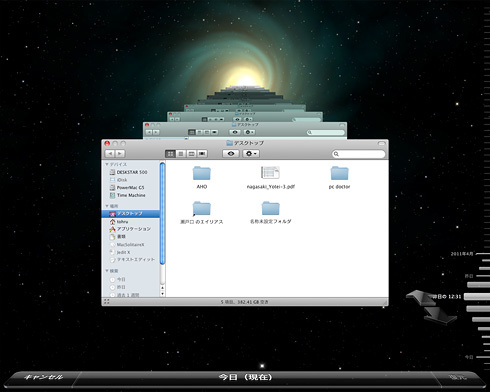
Task: Select iDisk in sidebar
Action: [x=119, y=180]
